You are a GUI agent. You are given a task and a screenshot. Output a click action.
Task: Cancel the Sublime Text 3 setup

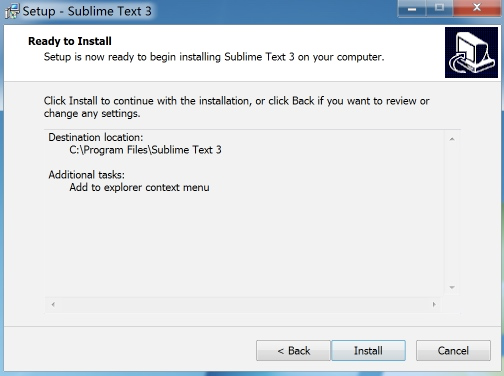pos(453,350)
